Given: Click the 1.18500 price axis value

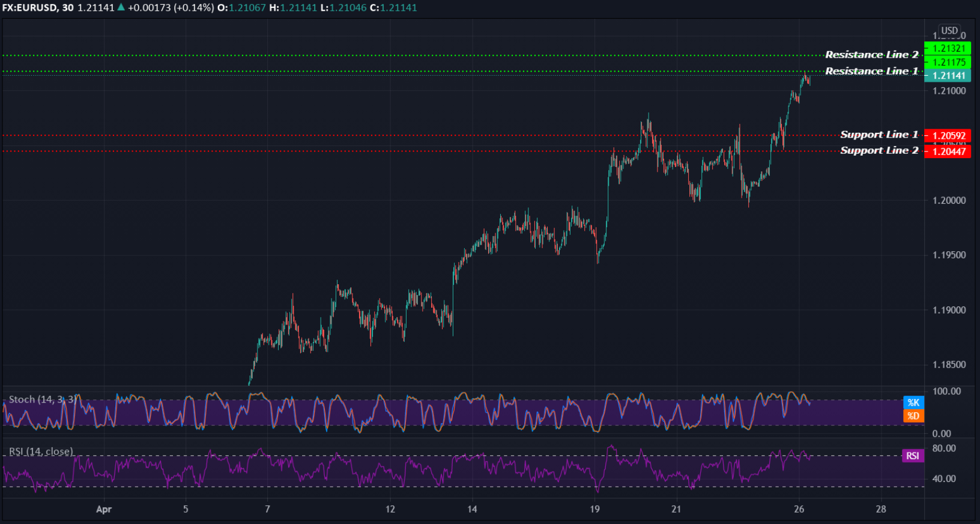Looking at the screenshot, I should click(x=949, y=365).
